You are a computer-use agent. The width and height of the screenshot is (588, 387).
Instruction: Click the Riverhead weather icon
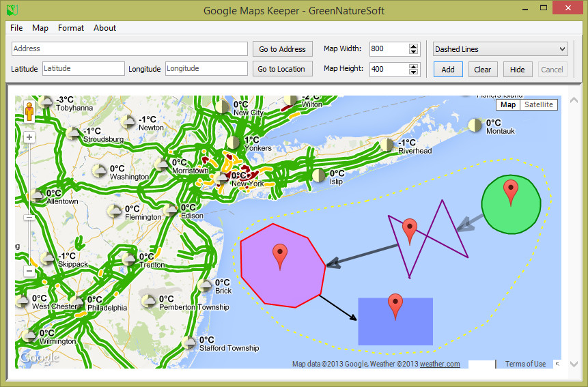[387, 145]
